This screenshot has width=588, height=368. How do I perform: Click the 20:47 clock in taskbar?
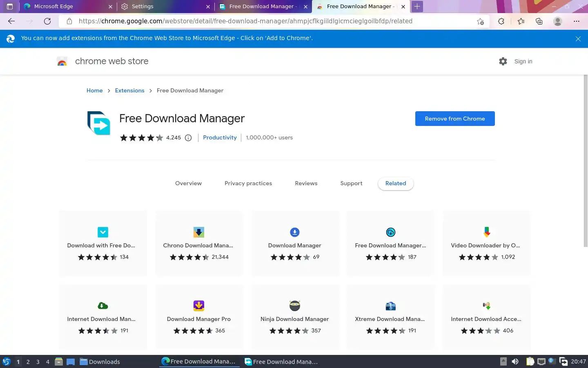[578, 362]
